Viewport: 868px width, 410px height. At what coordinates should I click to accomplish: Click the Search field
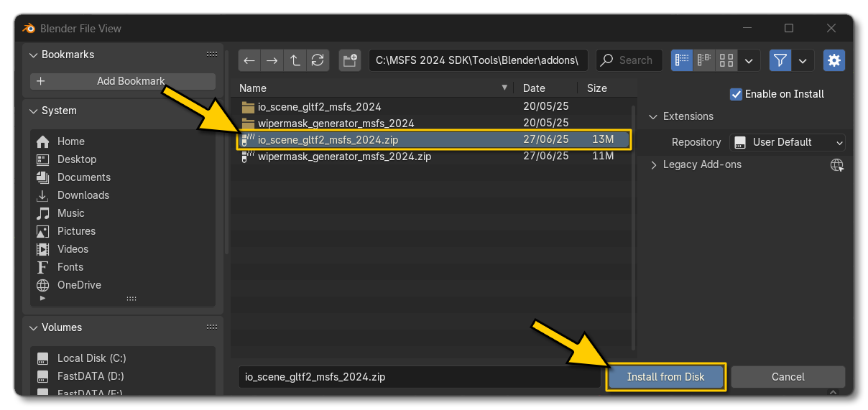(x=629, y=60)
